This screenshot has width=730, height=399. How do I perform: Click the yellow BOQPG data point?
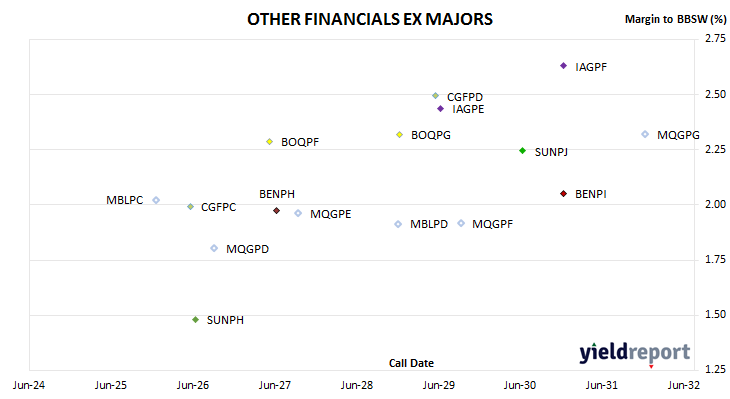(x=399, y=135)
